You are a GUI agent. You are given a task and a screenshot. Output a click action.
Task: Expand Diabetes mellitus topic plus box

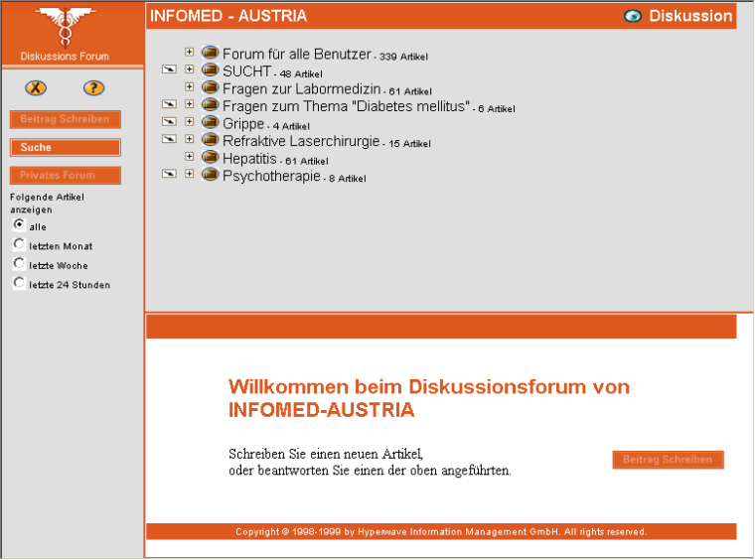pyautogui.click(x=189, y=104)
